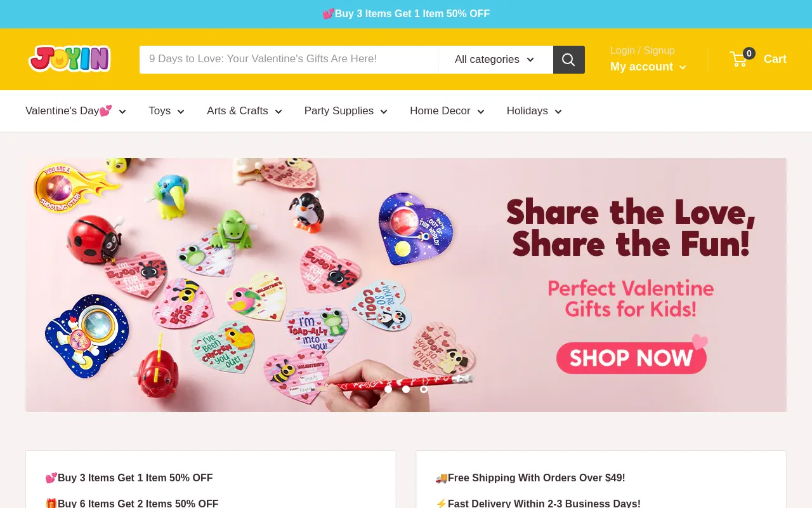Select the third carousel slide dot
This screenshot has height=508, width=812.
tap(424, 389)
